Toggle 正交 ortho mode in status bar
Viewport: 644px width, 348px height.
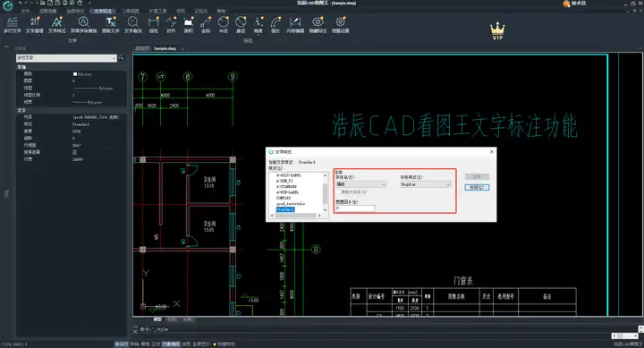(x=156, y=344)
